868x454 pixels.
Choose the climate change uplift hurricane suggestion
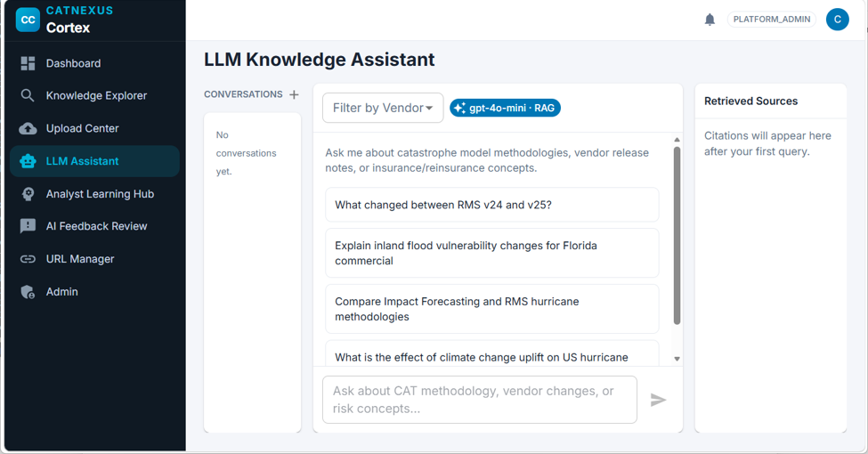492,353
